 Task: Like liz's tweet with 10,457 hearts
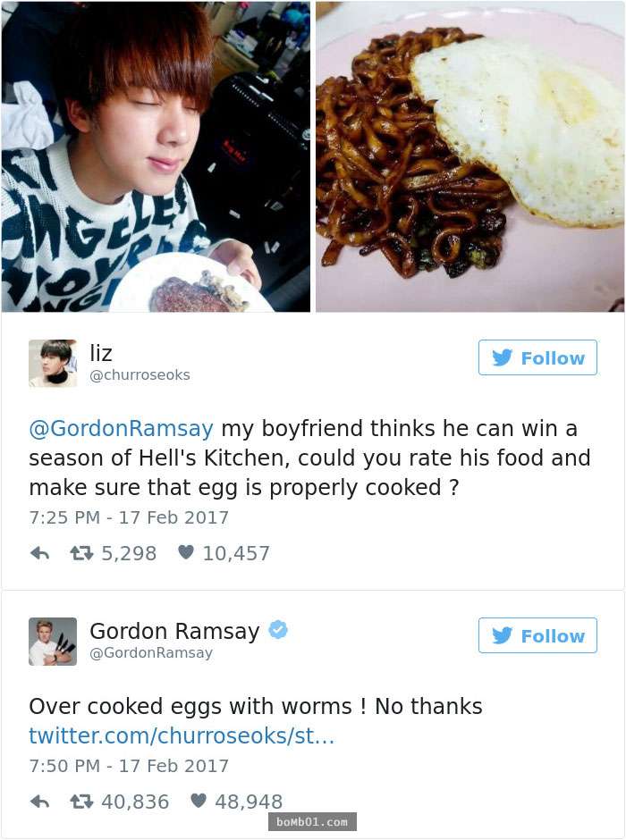(185, 551)
